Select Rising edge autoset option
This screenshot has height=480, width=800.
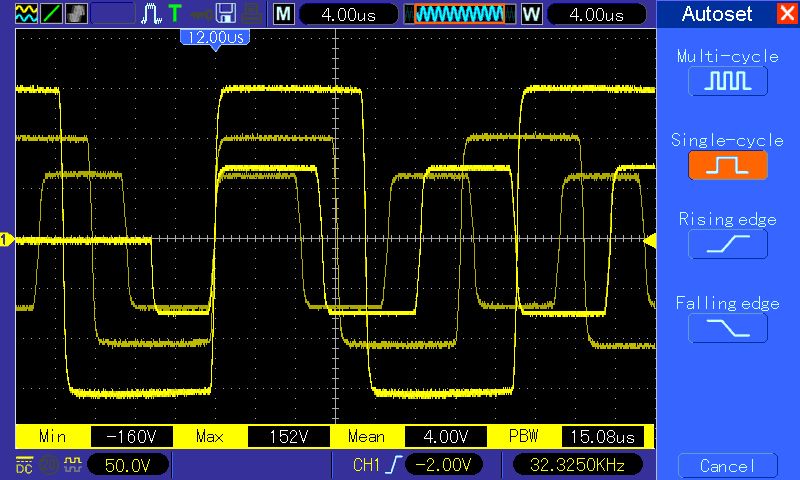point(727,244)
